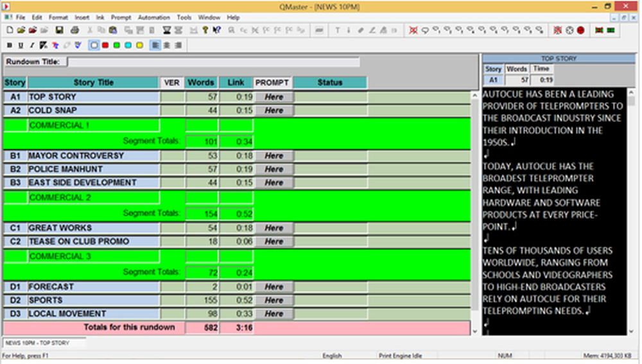Viewport: 642px width, 364px height.
Task: Open the Prompt menu
Action: [x=121, y=17]
